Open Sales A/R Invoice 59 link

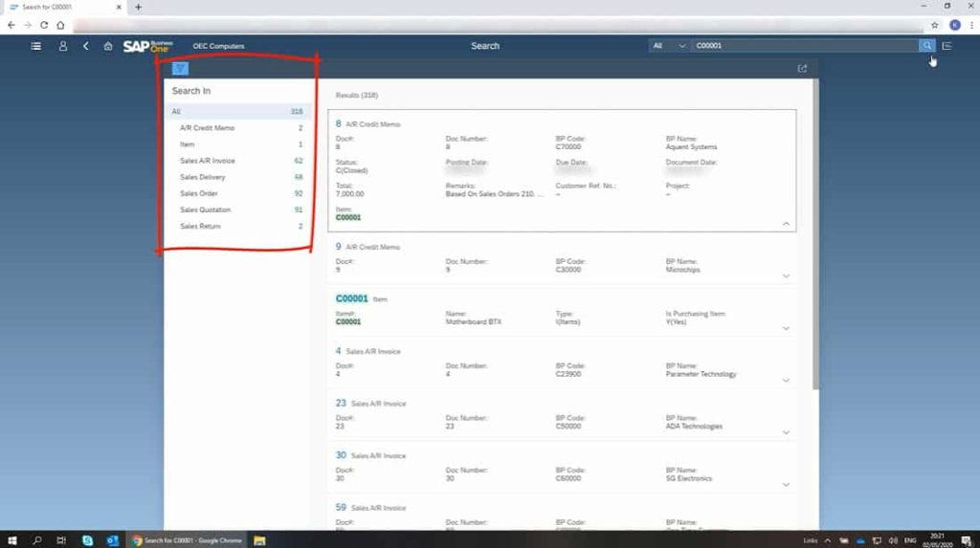click(341, 508)
